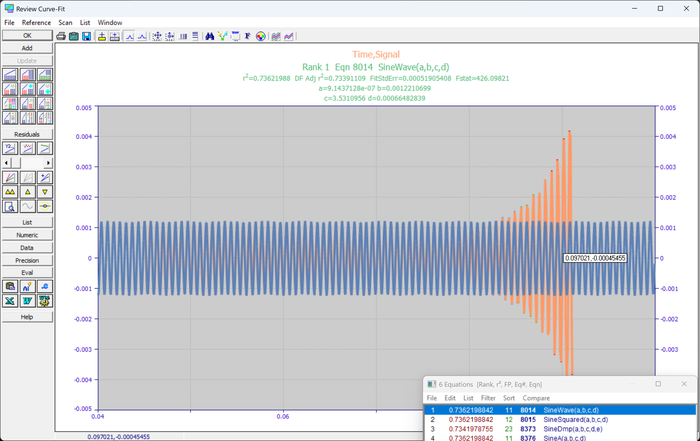Select the SineSquared(a,b,c,d) equation row
This screenshot has width=700, height=441.
(x=560, y=420)
